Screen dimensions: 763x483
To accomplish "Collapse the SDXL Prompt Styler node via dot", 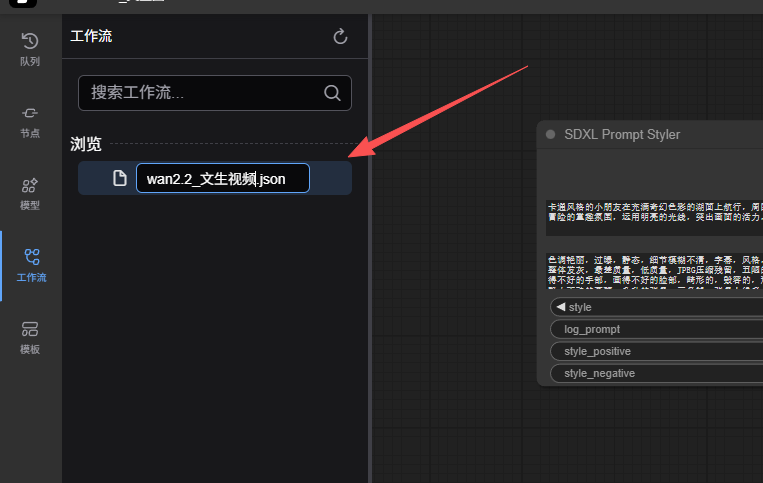I will coord(550,134).
